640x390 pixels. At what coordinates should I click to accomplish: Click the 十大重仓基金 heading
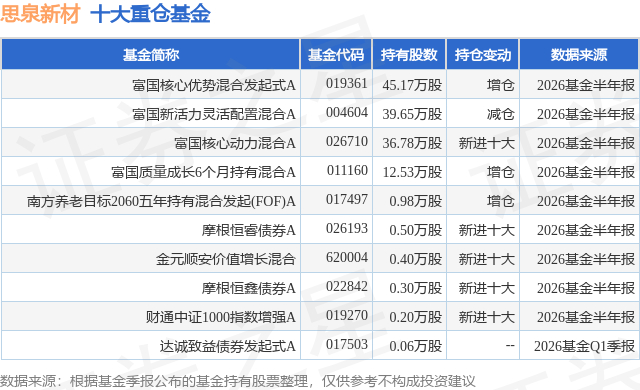tap(150, 14)
